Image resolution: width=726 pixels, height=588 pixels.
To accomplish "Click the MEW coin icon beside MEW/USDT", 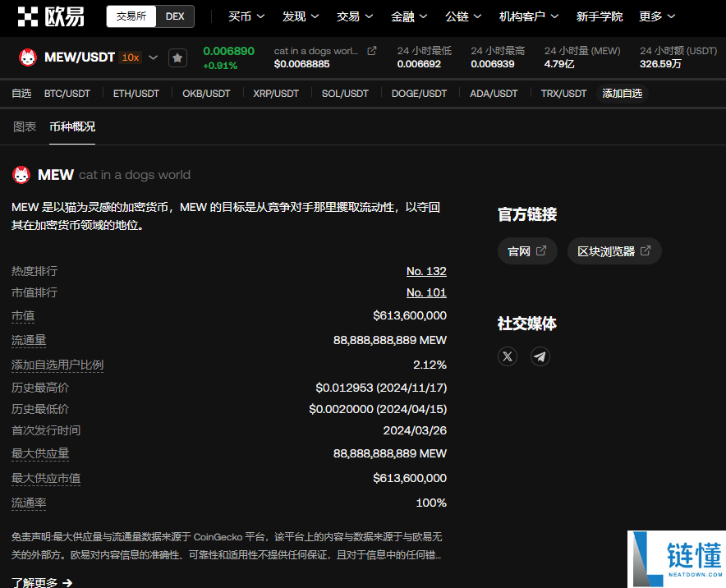I will pyautogui.click(x=28, y=57).
